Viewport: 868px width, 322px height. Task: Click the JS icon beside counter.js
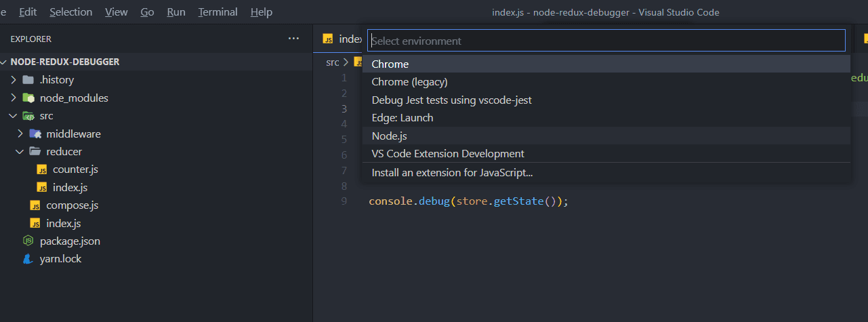pyautogui.click(x=42, y=169)
